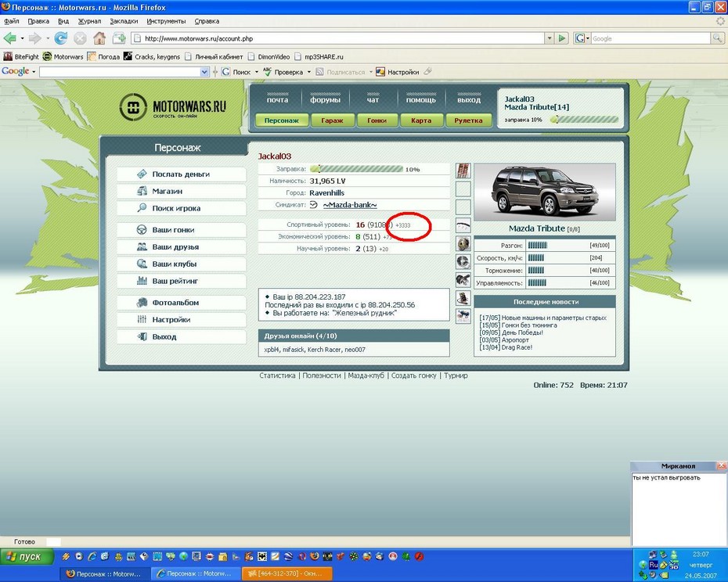728x582 pixels.
Task: Open the Файл menu
Action: pos(12,21)
